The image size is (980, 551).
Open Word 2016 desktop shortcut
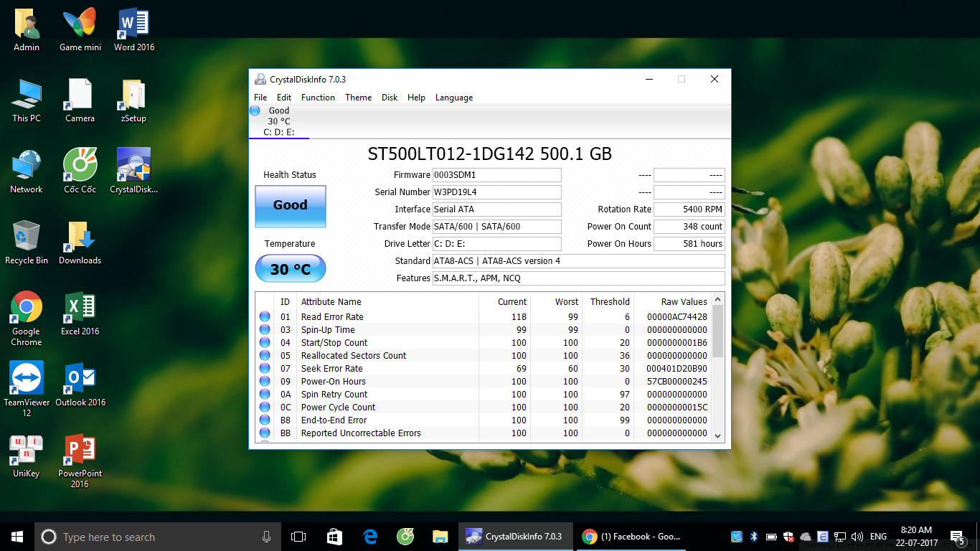(x=134, y=30)
